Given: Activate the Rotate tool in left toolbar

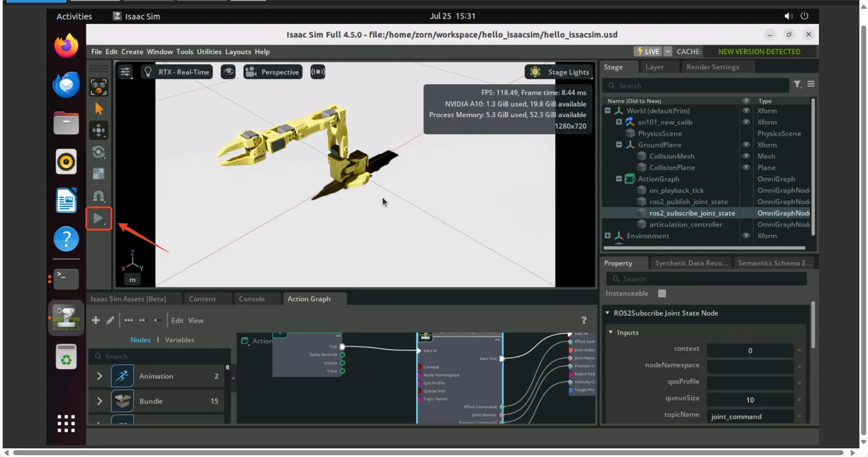Looking at the screenshot, I should (x=99, y=152).
